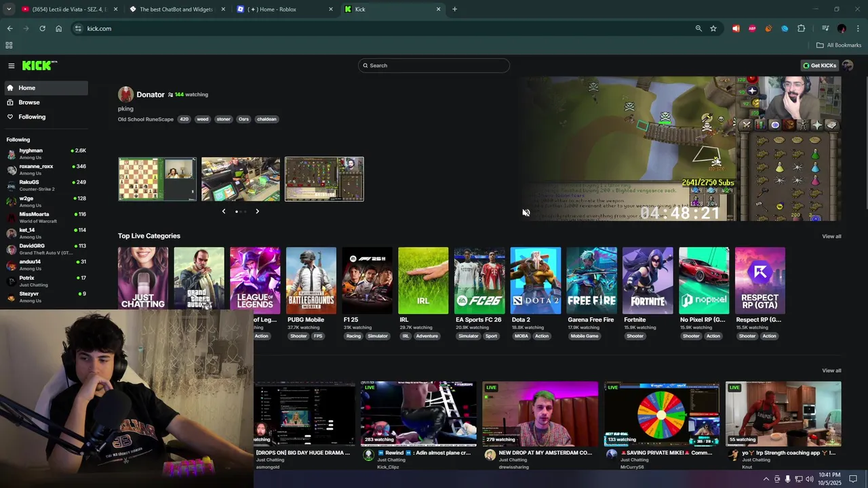Open RakuGS followed channel
This screenshot has height=488, width=868.
[46, 185]
